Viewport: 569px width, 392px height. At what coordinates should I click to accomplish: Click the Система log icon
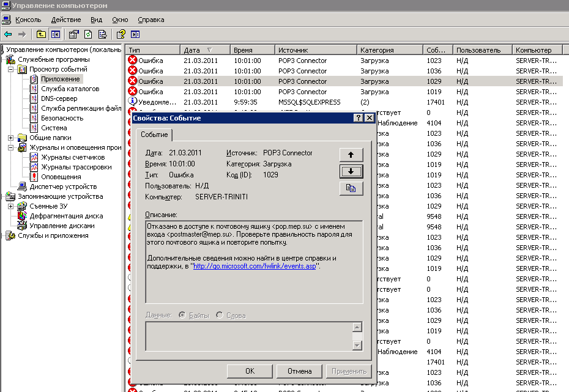34,128
